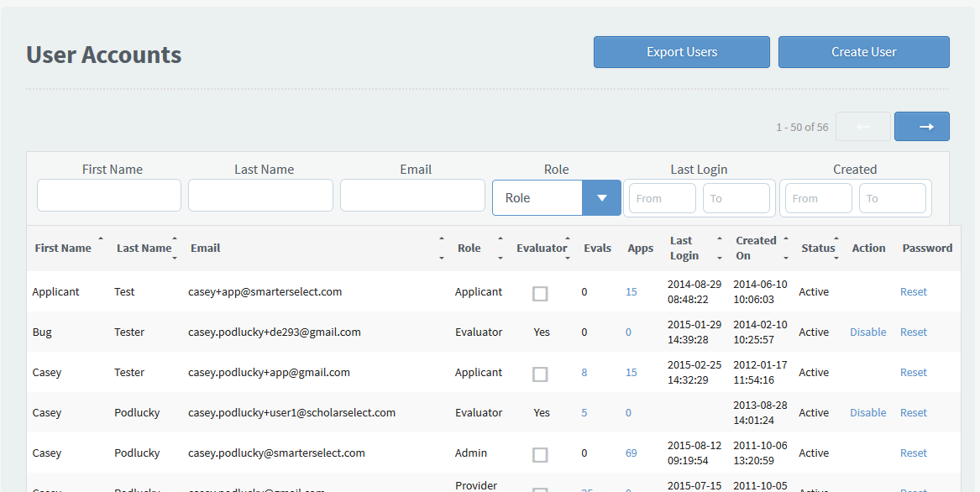Image resolution: width=980 pixels, height=492 pixels.
Task: Select email casey.podlucky+de293@gmail.com
Action: [275, 332]
